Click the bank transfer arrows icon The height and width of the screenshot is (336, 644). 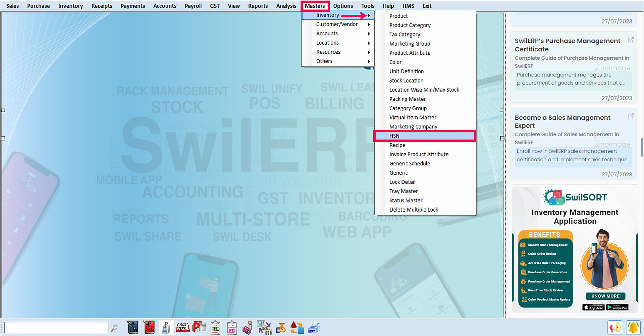264,328
